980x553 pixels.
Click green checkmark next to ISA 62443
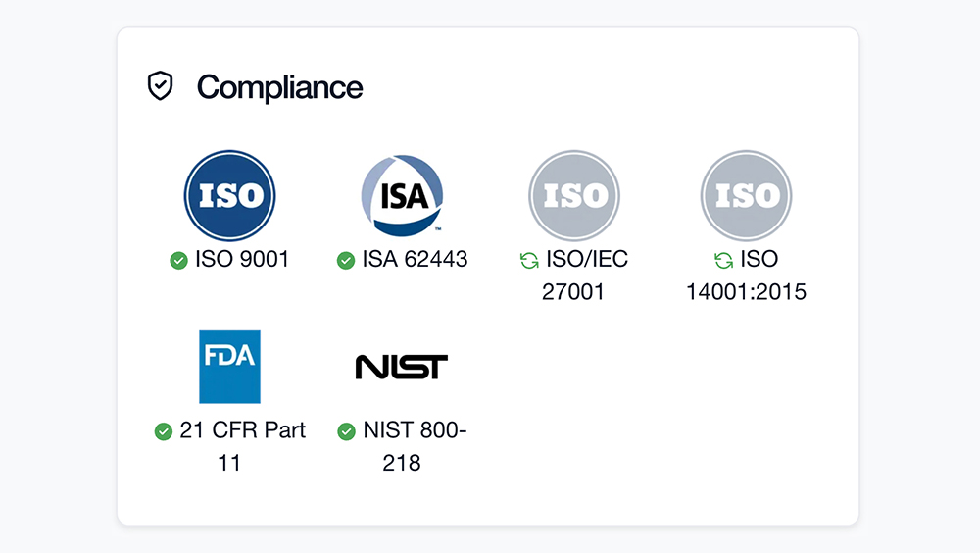coord(346,260)
